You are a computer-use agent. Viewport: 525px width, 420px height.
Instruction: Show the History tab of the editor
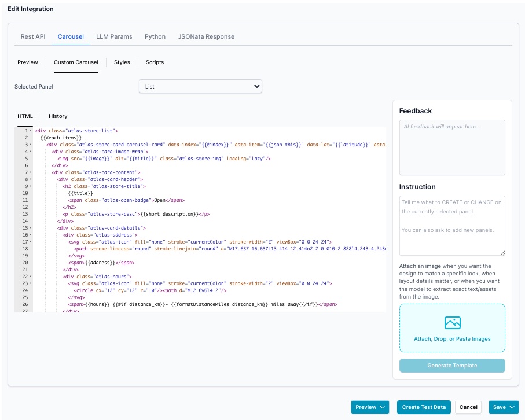pos(58,116)
